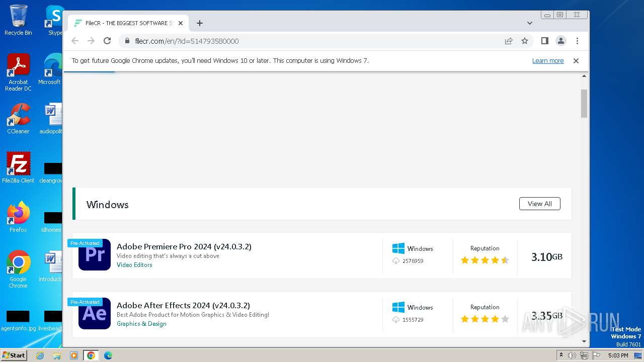
Task: Click the Pre-Activated badge on Premiere Pro
Action: click(x=85, y=243)
